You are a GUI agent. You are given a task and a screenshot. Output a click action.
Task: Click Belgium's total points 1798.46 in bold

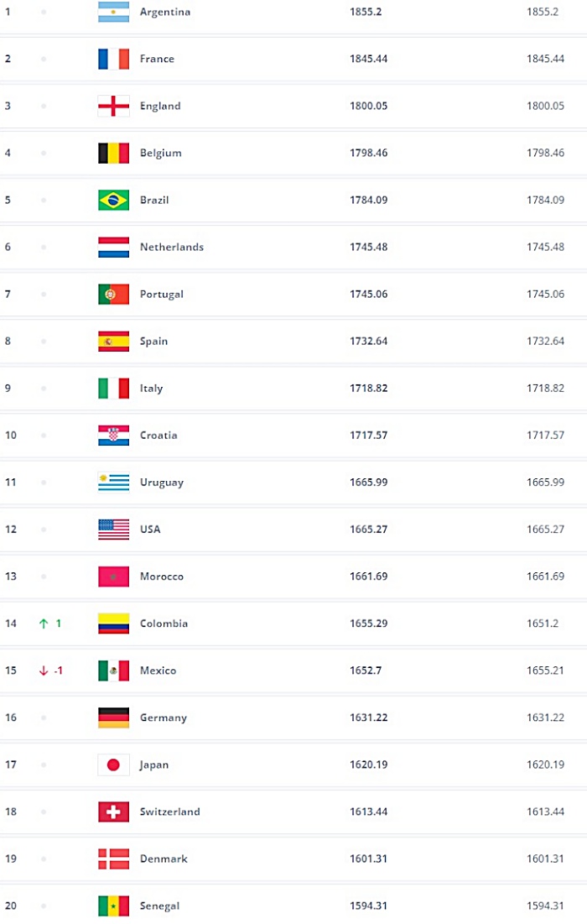click(x=369, y=153)
